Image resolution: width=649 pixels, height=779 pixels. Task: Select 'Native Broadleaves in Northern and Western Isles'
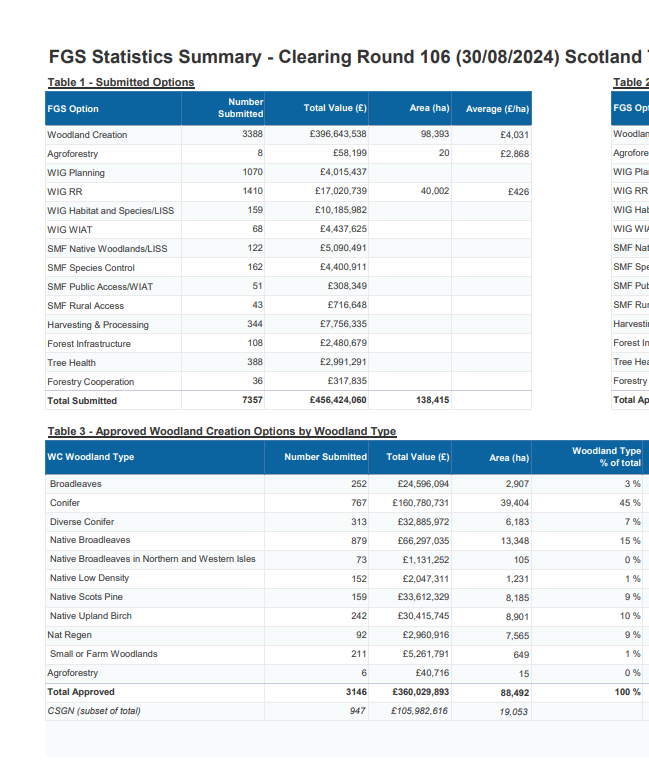(x=152, y=559)
